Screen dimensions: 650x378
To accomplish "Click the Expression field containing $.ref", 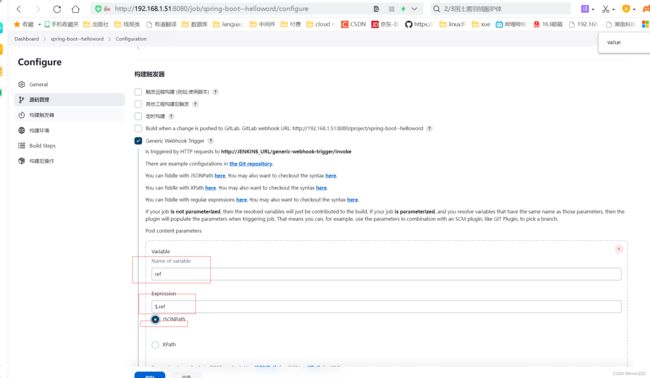I will [386, 307].
